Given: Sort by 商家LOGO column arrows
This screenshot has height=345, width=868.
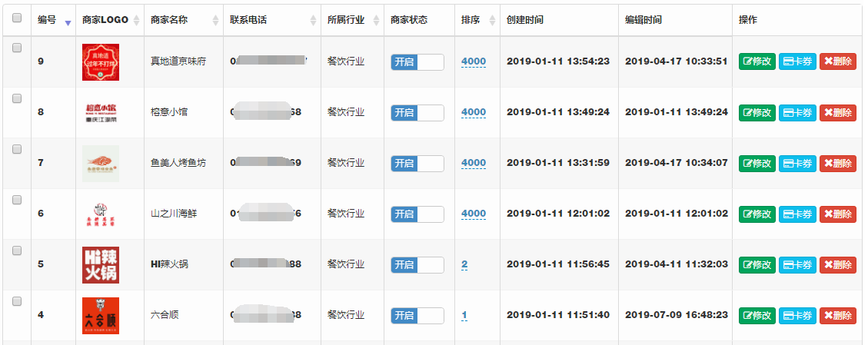Looking at the screenshot, I should point(136,21).
